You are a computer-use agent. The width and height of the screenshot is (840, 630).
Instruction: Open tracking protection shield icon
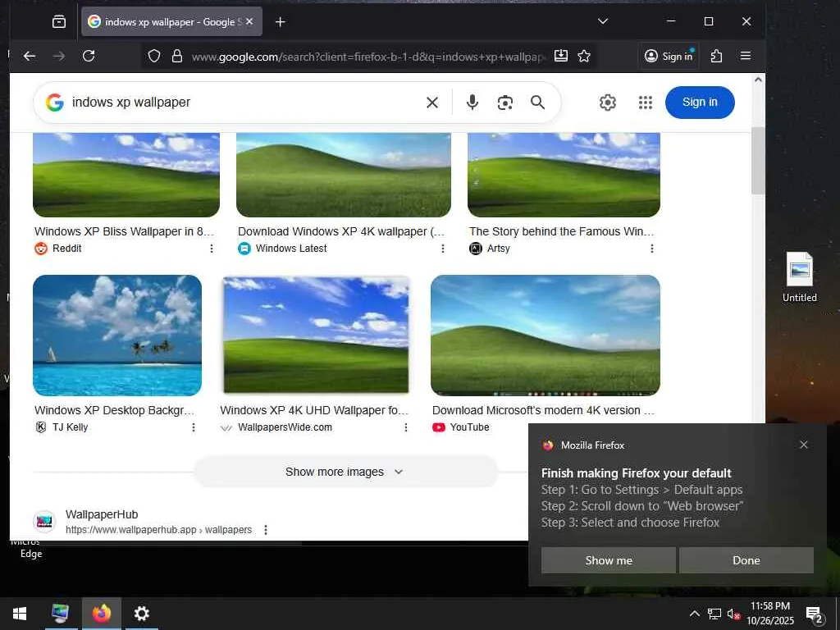pyautogui.click(x=154, y=56)
